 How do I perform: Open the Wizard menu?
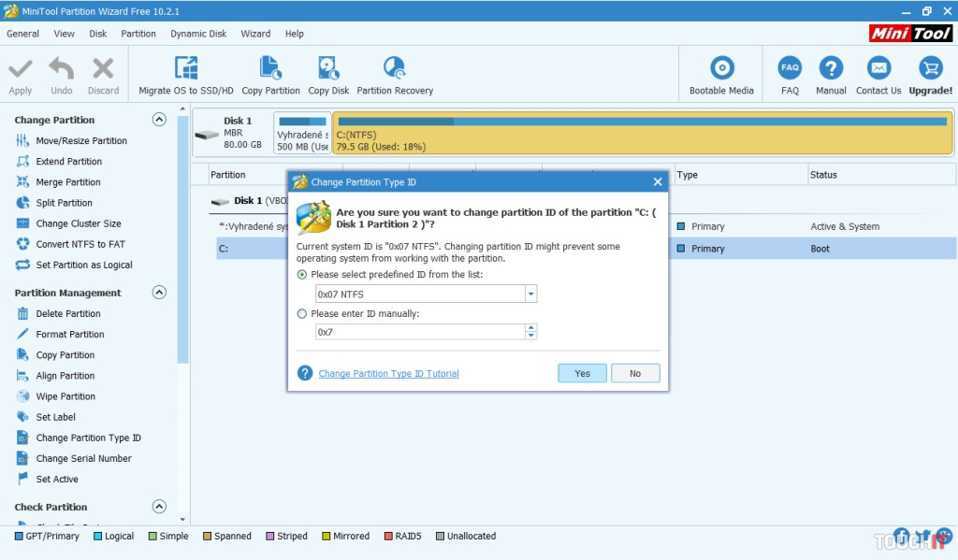(255, 34)
